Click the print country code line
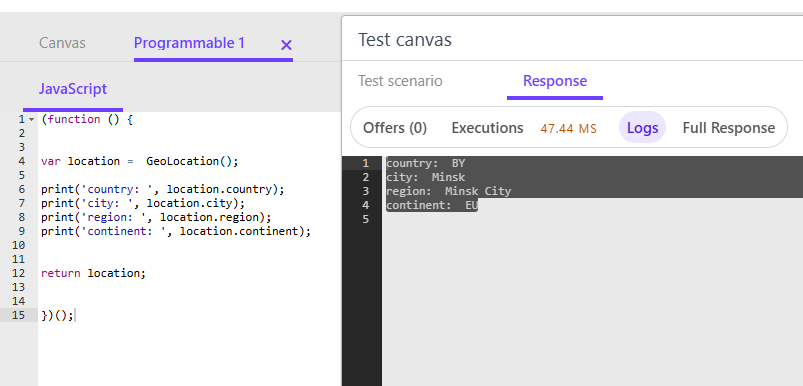The image size is (803, 386). click(x=163, y=189)
